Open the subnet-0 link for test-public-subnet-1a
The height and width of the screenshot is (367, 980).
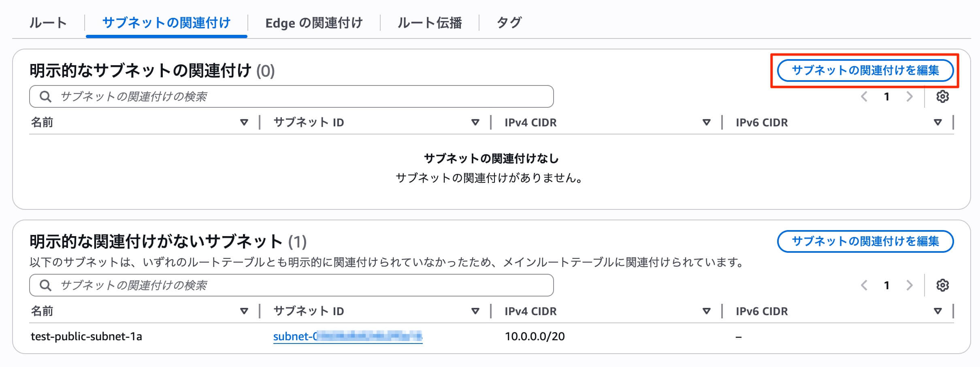[347, 336]
